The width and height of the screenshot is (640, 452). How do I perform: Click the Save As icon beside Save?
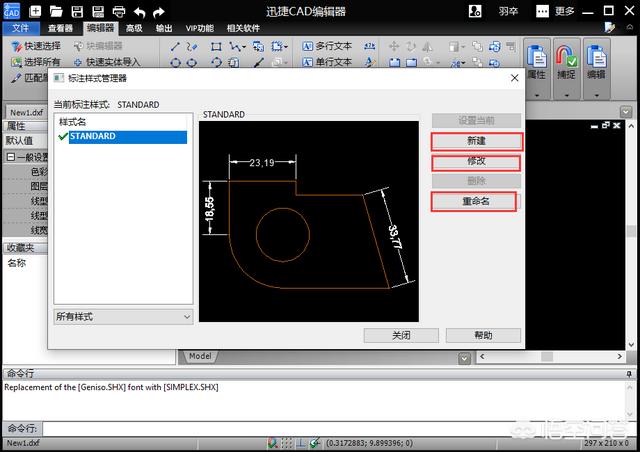pos(98,11)
